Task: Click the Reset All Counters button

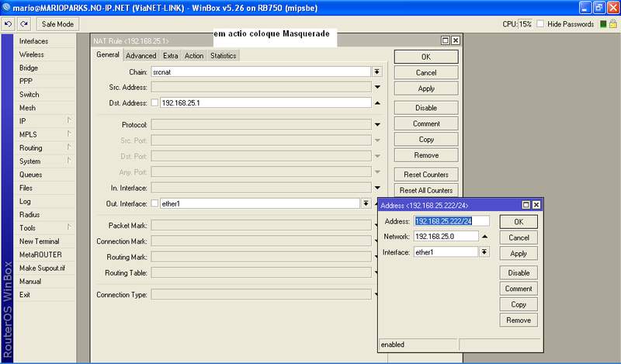Action: click(x=426, y=190)
